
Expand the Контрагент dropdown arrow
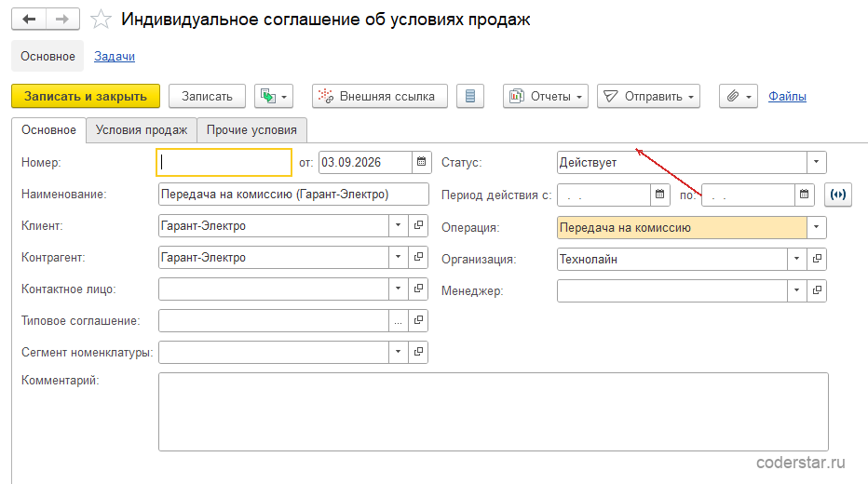point(398,257)
